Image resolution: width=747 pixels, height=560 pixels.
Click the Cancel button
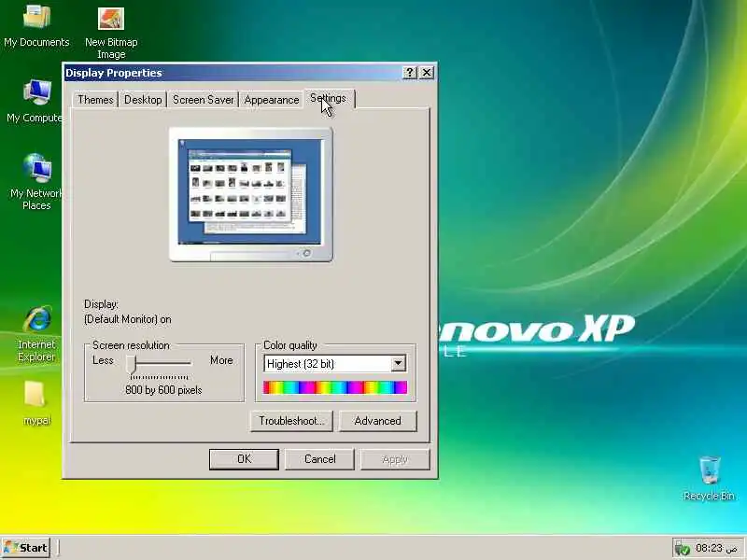pyautogui.click(x=319, y=459)
